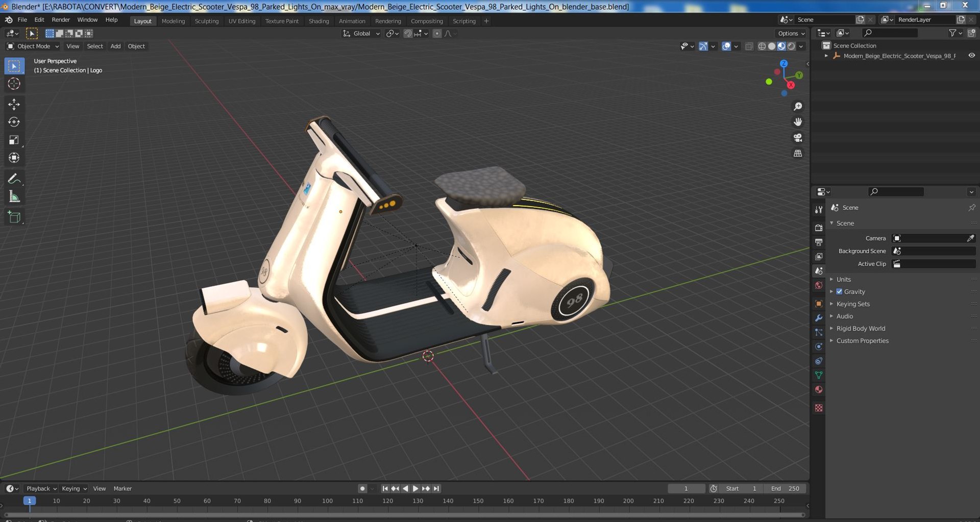Click the Options button in viewport header
Screen dimensions: 980x522
(x=791, y=34)
